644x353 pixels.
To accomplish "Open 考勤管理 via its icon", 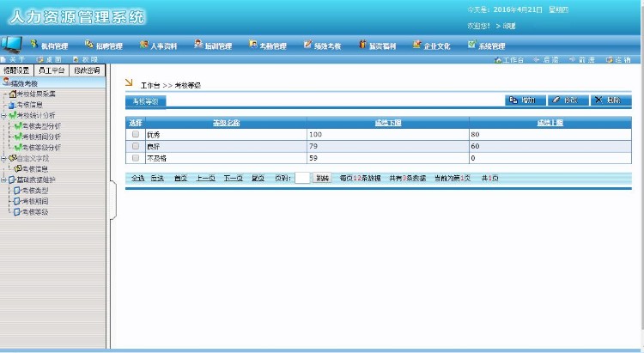I will [253, 44].
